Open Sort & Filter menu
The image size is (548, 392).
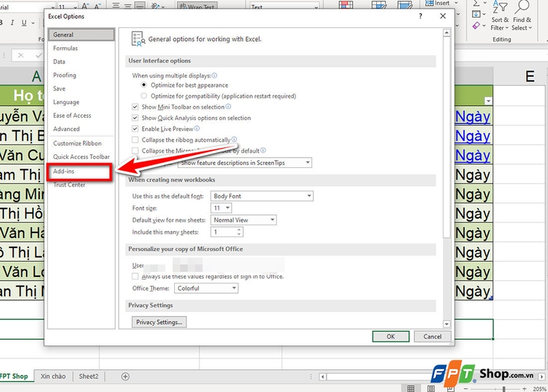coord(500,16)
